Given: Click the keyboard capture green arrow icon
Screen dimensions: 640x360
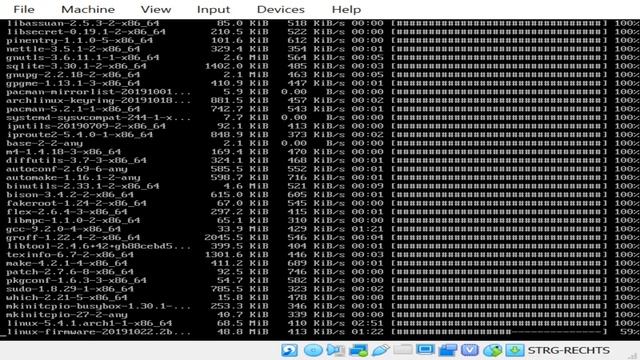Looking at the screenshot, I should [515, 350].
